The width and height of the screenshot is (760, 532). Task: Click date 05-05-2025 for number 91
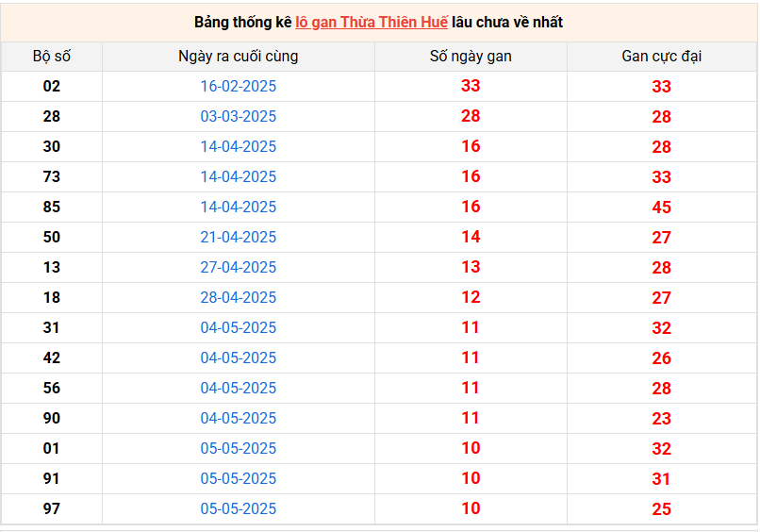[238, 478]
